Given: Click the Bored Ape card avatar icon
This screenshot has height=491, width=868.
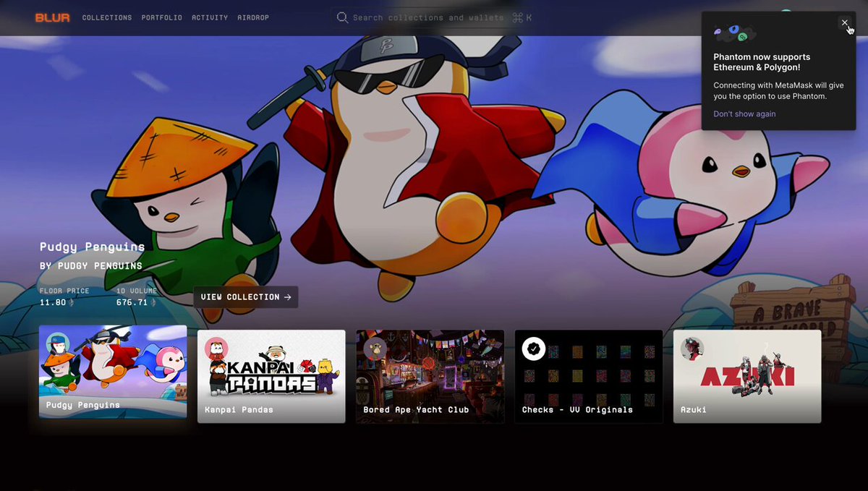Looking at the screenshot, I should pos(375,349).
